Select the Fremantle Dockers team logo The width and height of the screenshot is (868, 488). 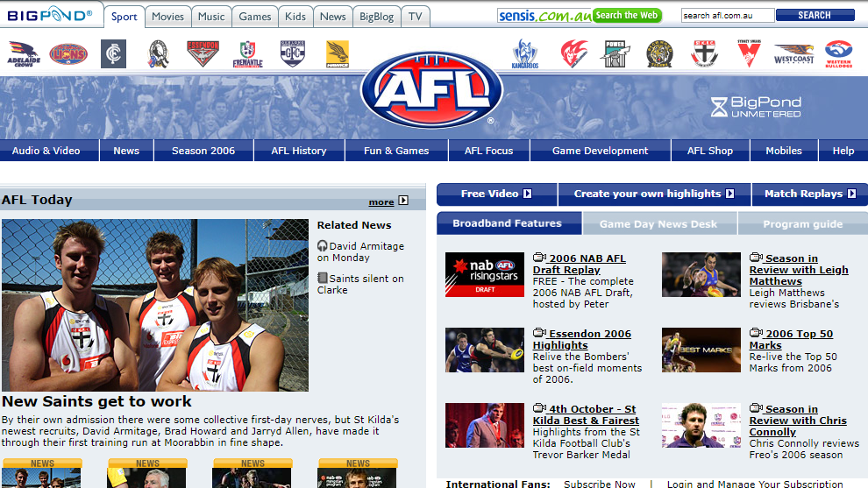(247, 54)
